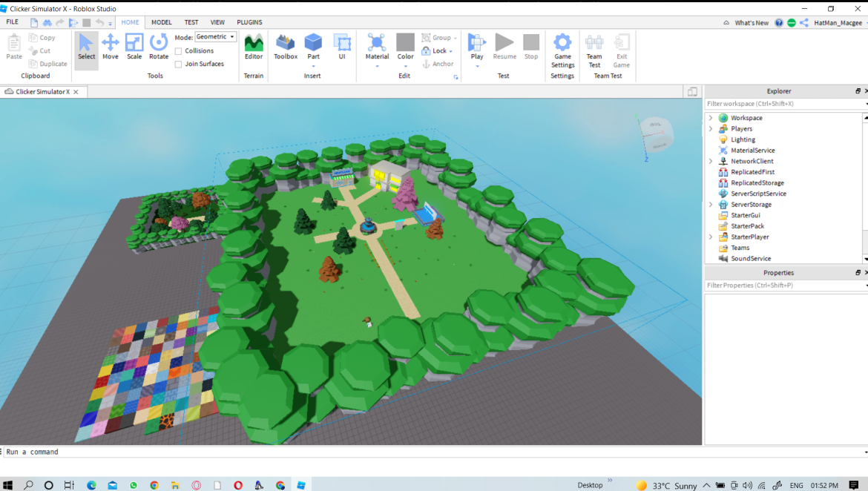The image size is (868, 491).
Task: Activate the Scale tool
Action: pyautogui.click(x=134, y=47)
